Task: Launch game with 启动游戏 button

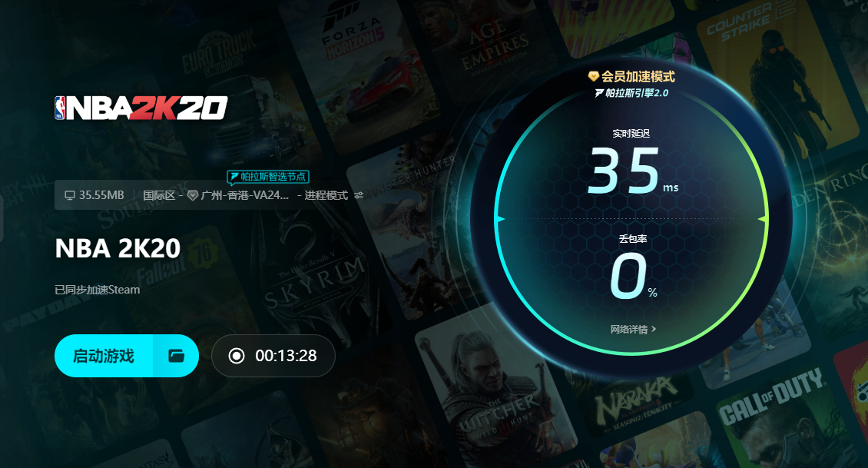Action: pos(104,356)
